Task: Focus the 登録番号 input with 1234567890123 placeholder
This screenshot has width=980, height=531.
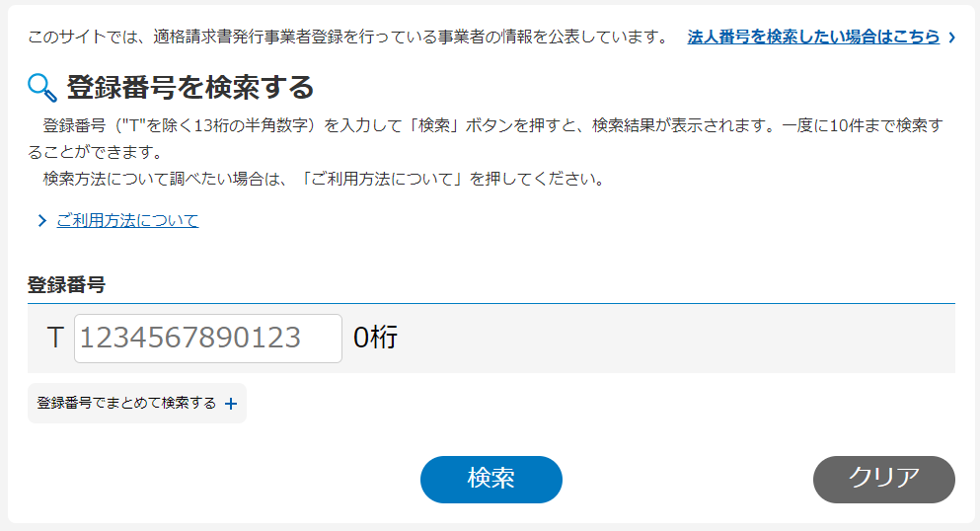Action: [x=208, y=338]
